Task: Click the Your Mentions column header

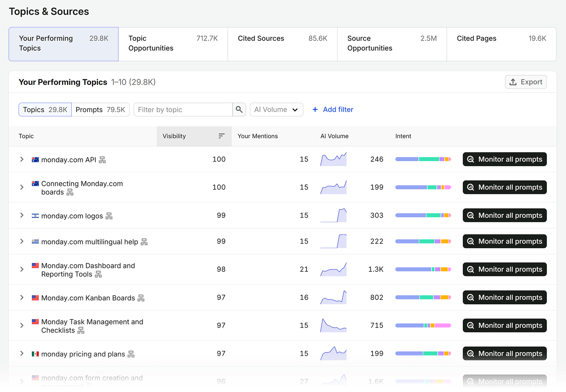Action: 258,136
